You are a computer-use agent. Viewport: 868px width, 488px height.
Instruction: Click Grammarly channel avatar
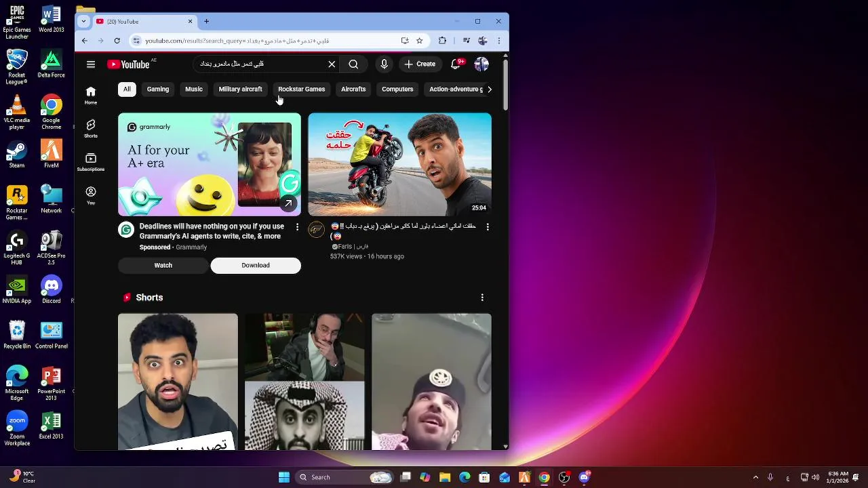click(126, 230)
